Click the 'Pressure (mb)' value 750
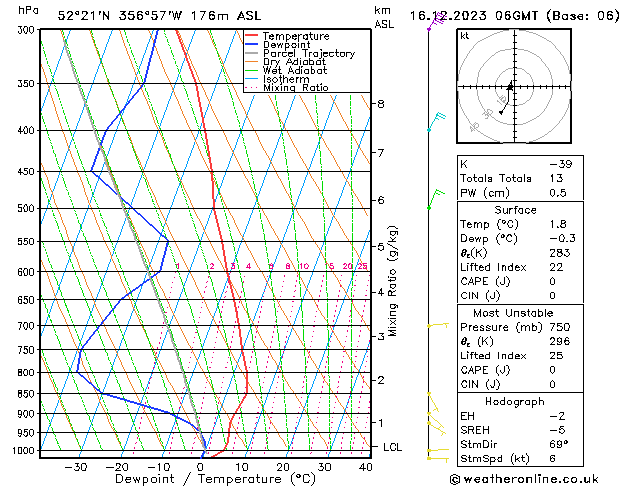This screenshot has height=486, width=629. tap(560, 327)
